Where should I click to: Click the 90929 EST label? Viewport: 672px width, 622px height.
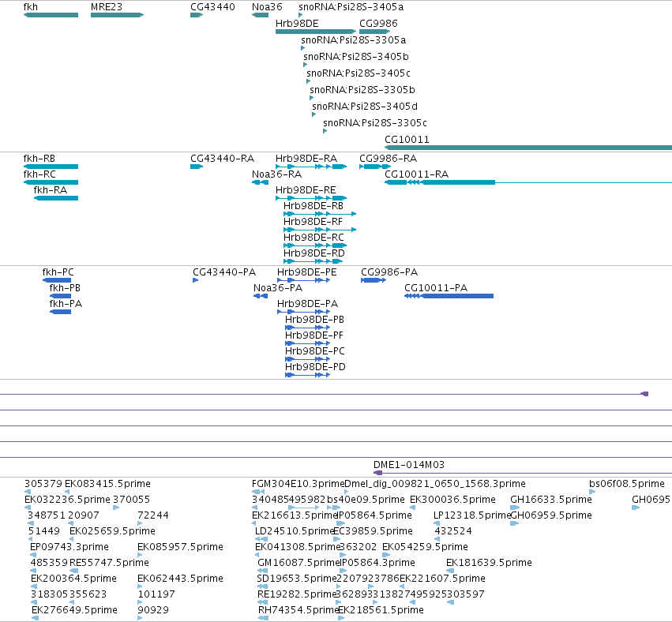pyautogui.click(x=153, y=610)
